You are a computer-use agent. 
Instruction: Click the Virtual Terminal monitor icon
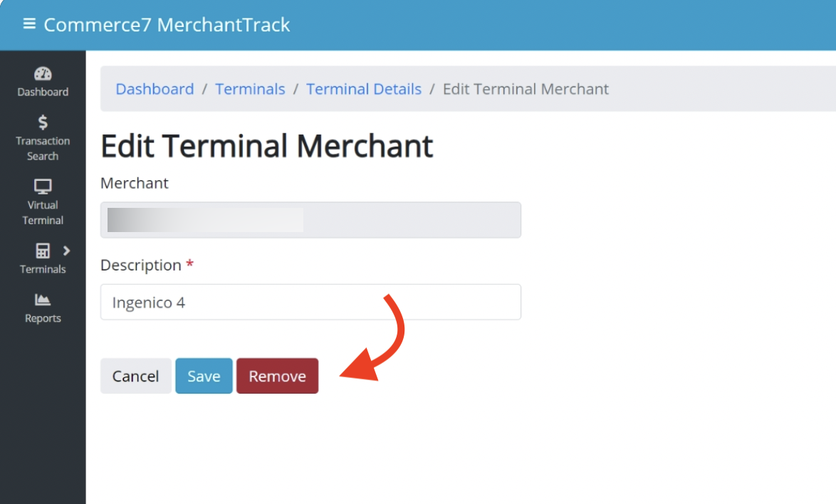pos(43,187)
